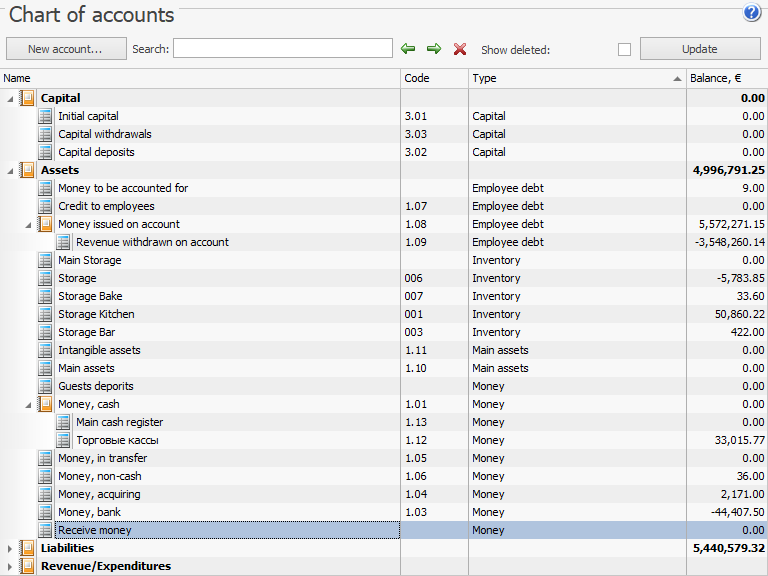This screenshot has height=576, width=768.
Task: Enable the Show deleted checkbox
Action: (x=624, y=50)
